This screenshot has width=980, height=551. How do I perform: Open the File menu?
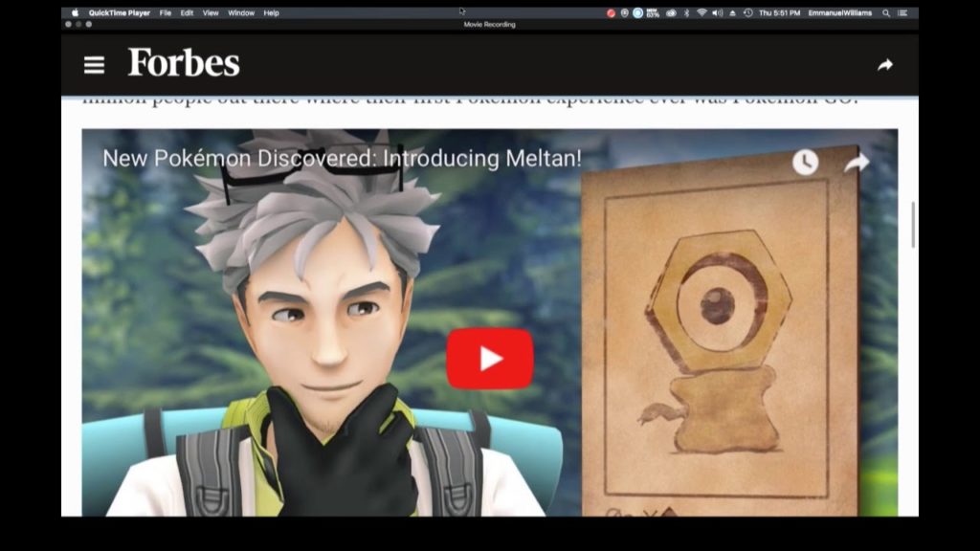coord(166,13)
